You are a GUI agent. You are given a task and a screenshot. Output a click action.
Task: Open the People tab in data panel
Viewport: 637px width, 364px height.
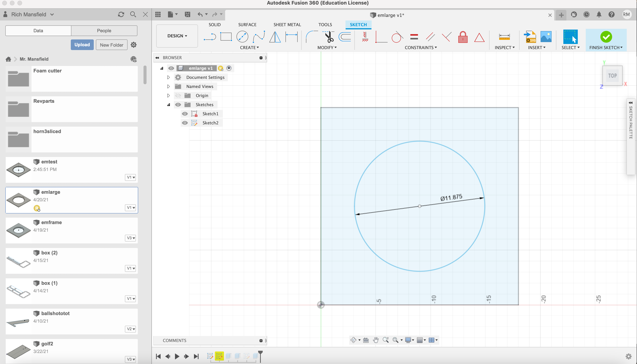coord(104,31)
